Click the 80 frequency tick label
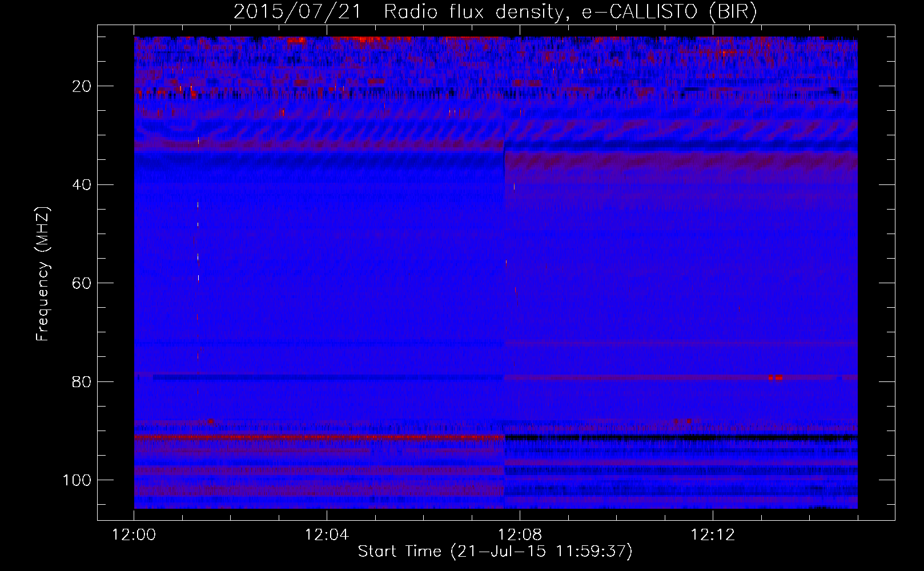The height and width of the screenshot is (571, 924). 81,382
